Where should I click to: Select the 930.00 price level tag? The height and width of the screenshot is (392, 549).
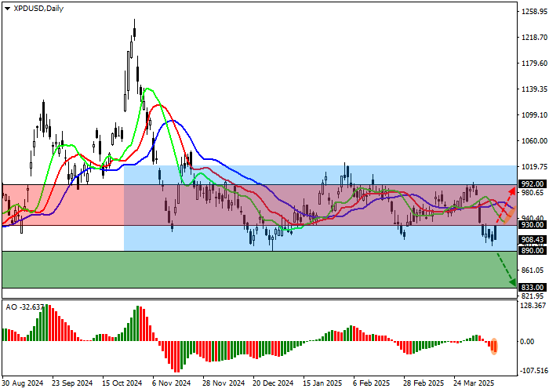[x=533, y=225]
